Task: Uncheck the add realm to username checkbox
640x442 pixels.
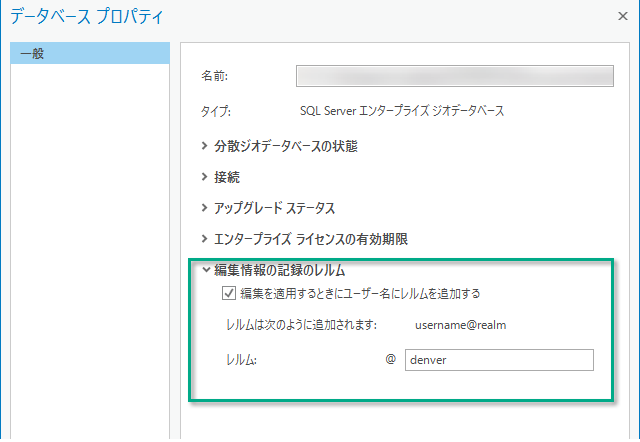Action: pyautogui.click(x=227, y=294)
